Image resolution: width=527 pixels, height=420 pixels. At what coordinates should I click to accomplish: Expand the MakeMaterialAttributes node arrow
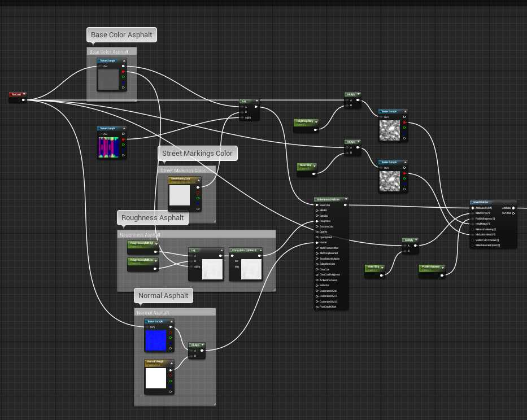pyautogui.click(x=346, y=199)
